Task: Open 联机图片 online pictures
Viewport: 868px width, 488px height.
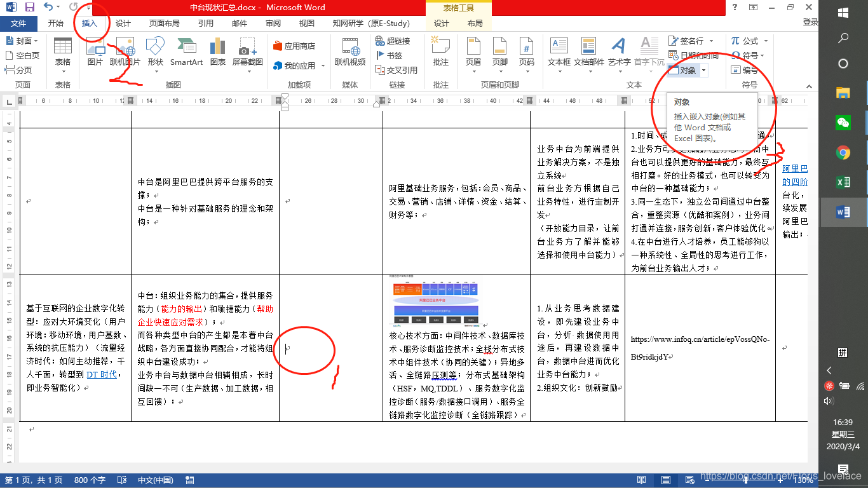Action: tap(125, 51)
